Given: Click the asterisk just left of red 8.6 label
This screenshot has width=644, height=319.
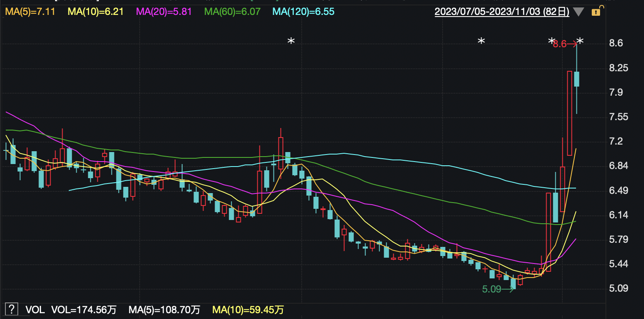Looking at the screenshot, I should (x=551, y=41).
